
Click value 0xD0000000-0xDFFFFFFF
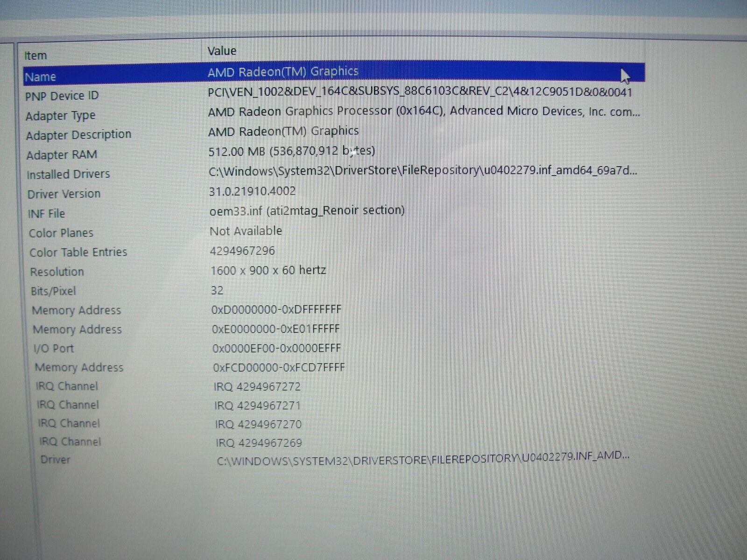(x=276, y=309)
